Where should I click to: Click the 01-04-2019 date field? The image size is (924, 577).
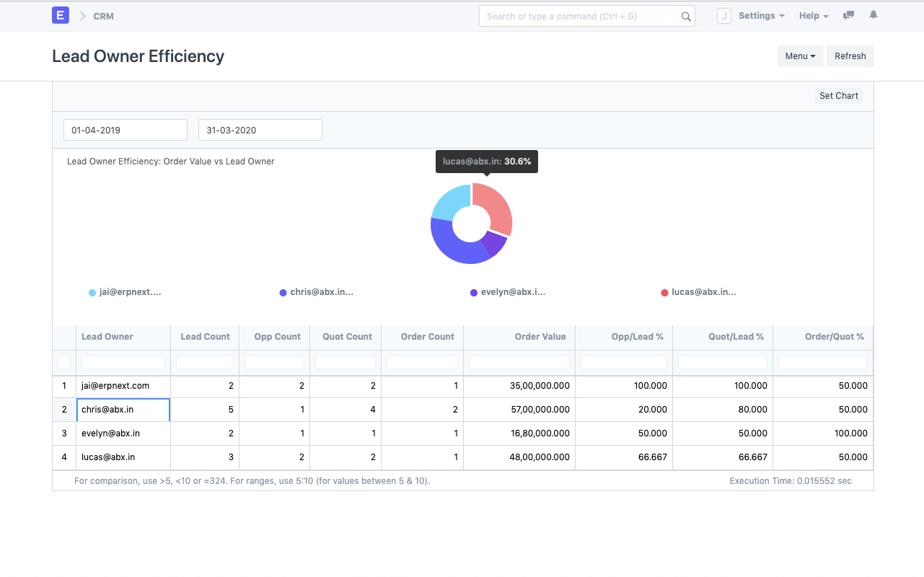[125, 130]
